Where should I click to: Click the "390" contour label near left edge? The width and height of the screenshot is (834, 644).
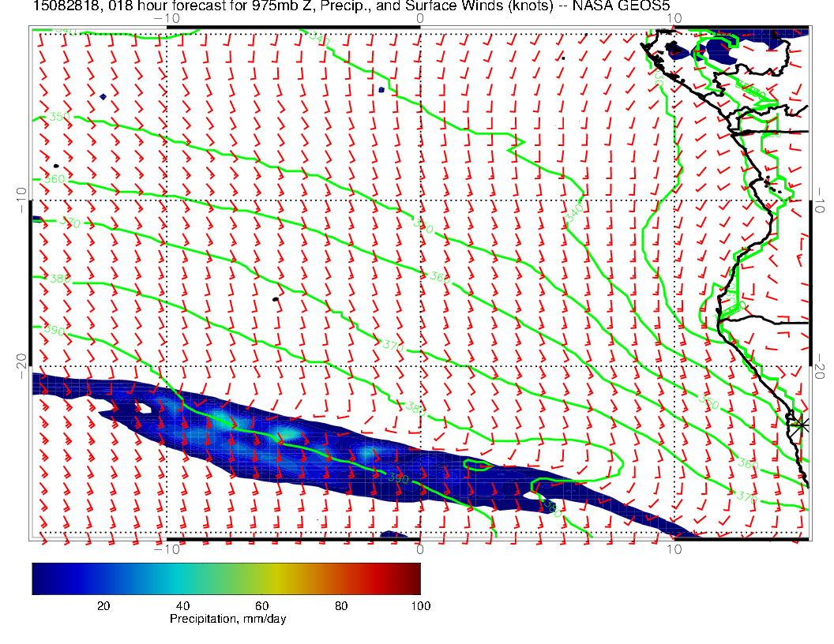(x=54, y=330)
